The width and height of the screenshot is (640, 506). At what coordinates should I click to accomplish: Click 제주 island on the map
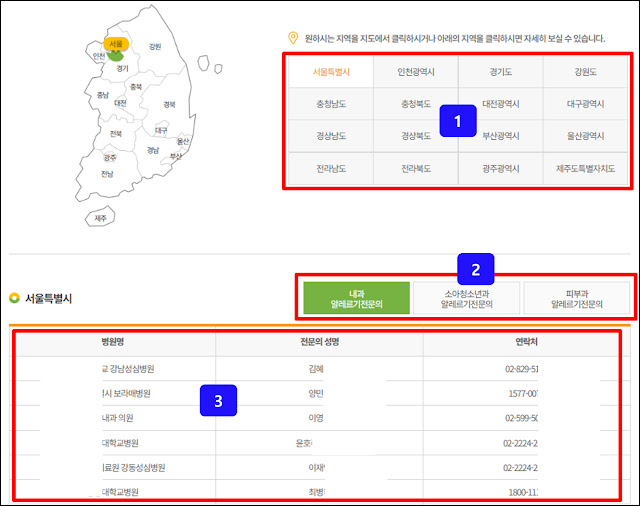tap(100, 218)
